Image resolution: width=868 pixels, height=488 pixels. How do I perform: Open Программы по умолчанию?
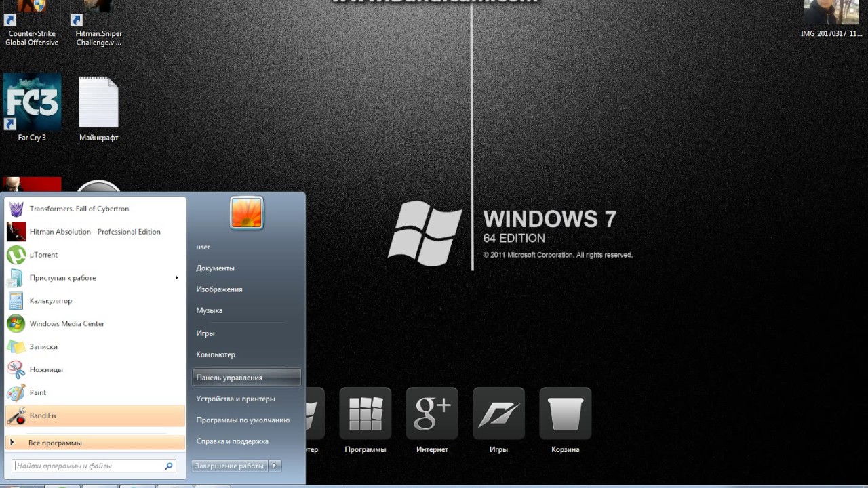pyautogui.click(x=243, y=420)
